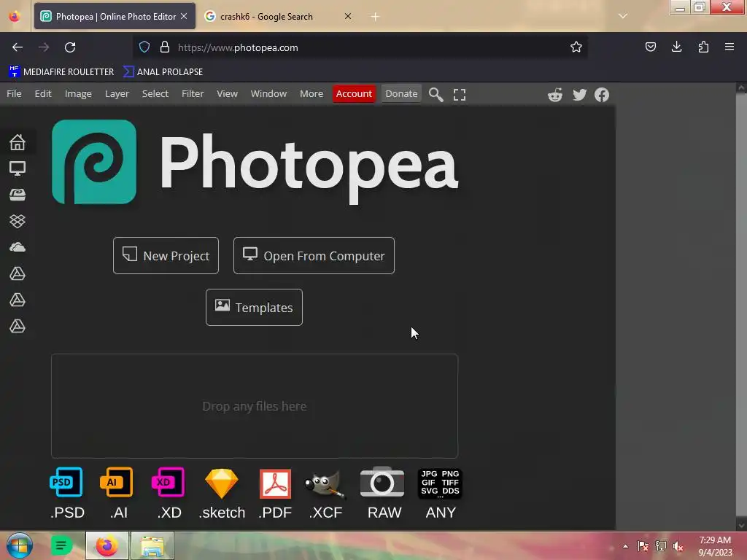Click the page vertical scrollbar

coord(741,305)
